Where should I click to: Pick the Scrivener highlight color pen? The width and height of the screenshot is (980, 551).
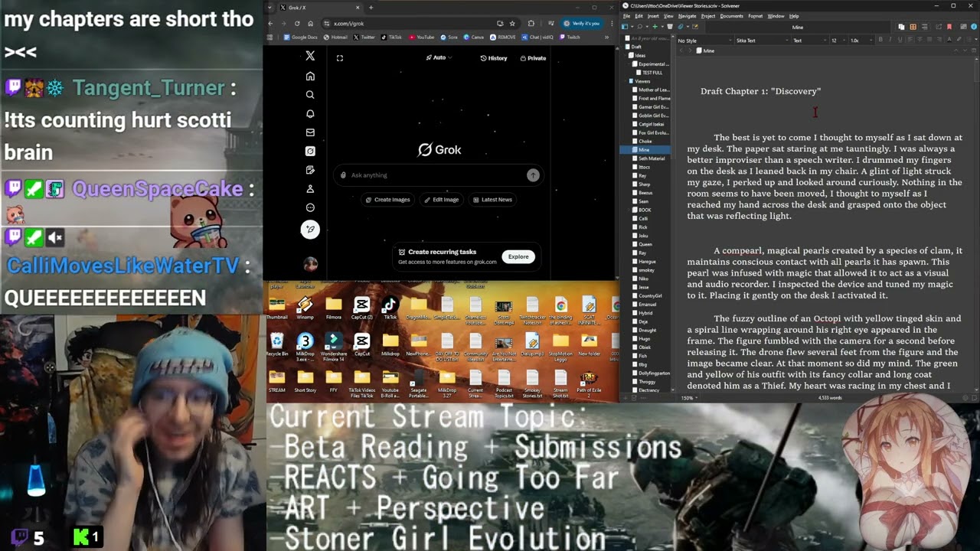pyautogui.click(x=959, y=40)
